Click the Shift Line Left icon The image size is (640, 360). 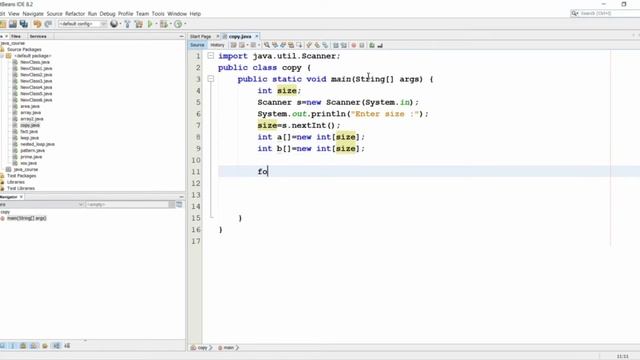pos(336,45)
